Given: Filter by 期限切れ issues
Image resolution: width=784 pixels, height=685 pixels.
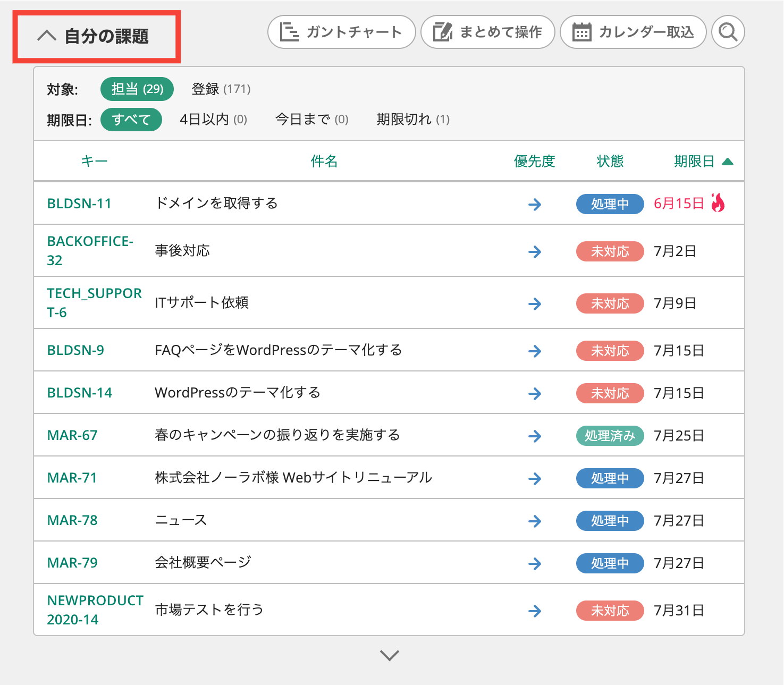Looking at the screenshot, I should click(413, 120).
